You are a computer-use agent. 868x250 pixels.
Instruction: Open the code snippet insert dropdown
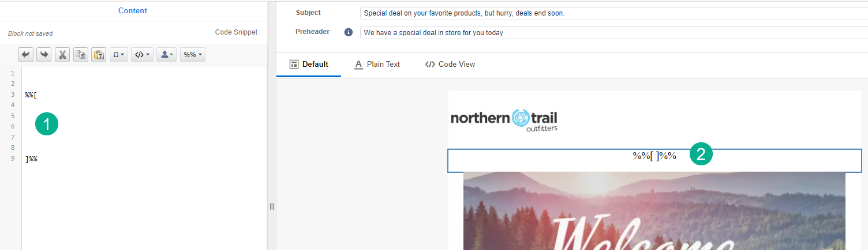pyautogui.click(x=142, y=55)
